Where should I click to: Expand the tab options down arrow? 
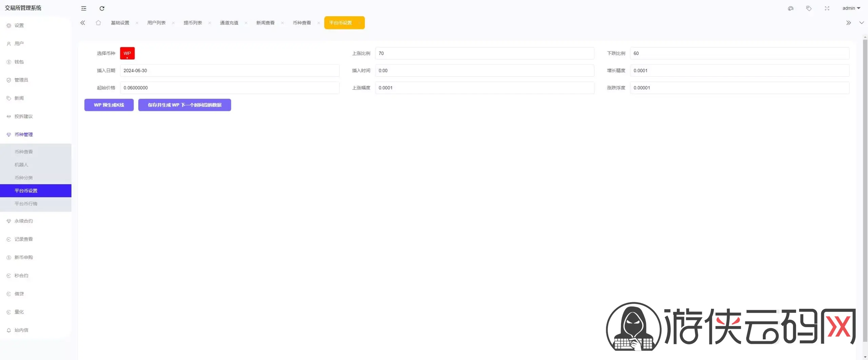point(861,23)
